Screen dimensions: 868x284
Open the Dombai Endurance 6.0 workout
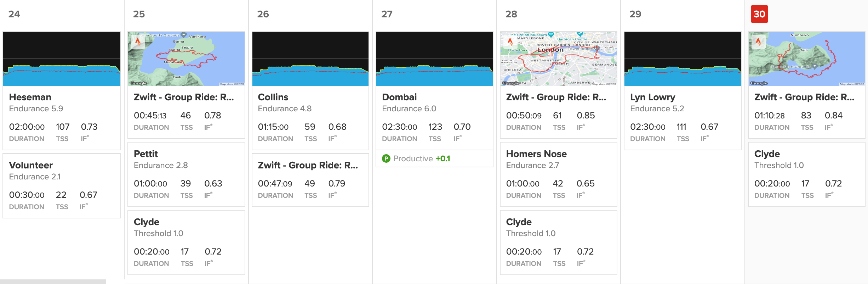(434, 117)
